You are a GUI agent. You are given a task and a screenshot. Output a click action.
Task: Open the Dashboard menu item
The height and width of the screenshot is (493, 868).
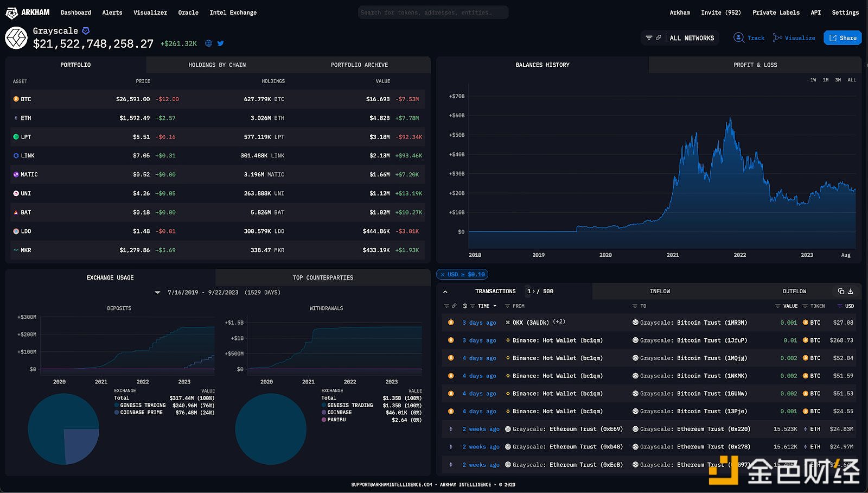[x=76, y=12]
